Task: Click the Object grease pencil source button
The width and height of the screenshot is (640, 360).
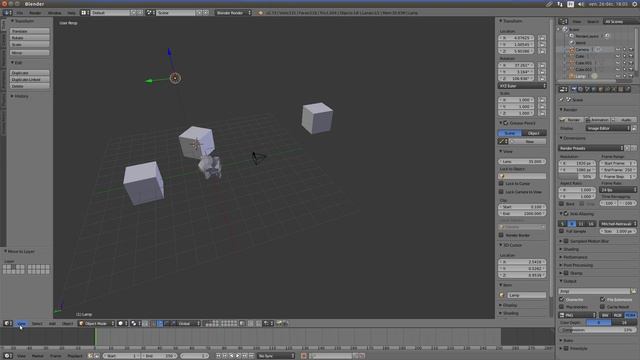Action: (x=534, y=133)
